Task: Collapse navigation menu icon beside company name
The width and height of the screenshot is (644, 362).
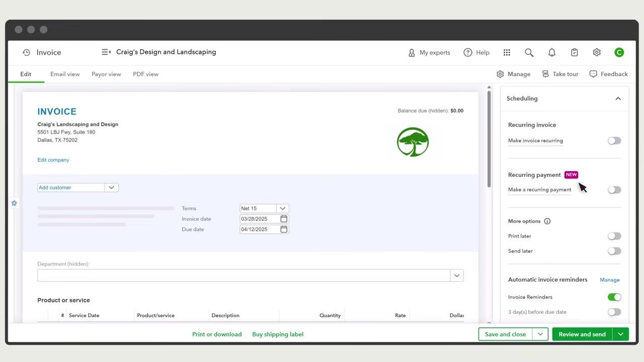Action: 106,52
